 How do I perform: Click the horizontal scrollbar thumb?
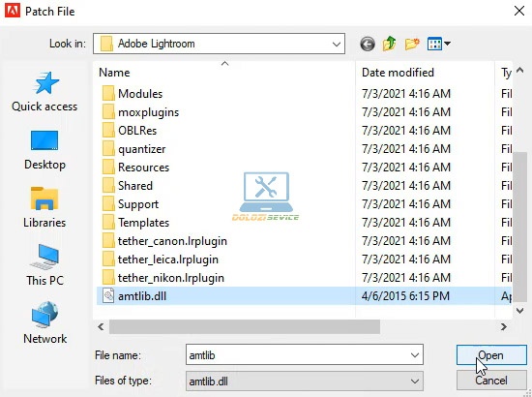pyautogui.click(x=245, y=326)
